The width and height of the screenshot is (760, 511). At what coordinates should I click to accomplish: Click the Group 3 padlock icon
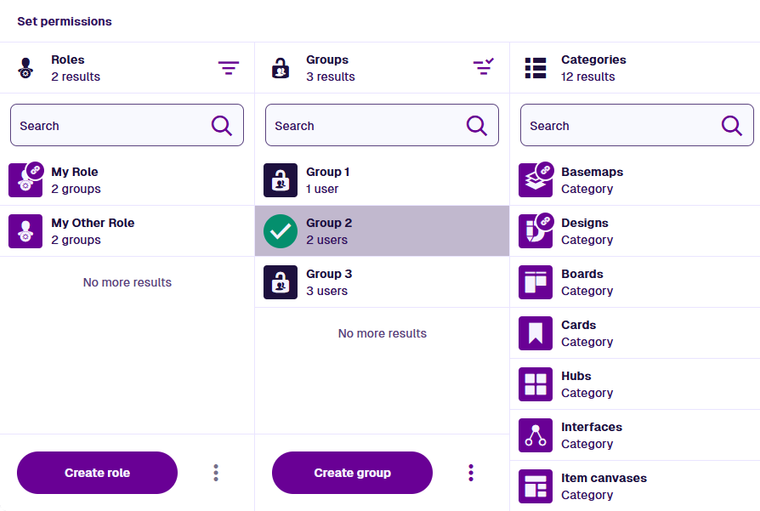(280, 282)
